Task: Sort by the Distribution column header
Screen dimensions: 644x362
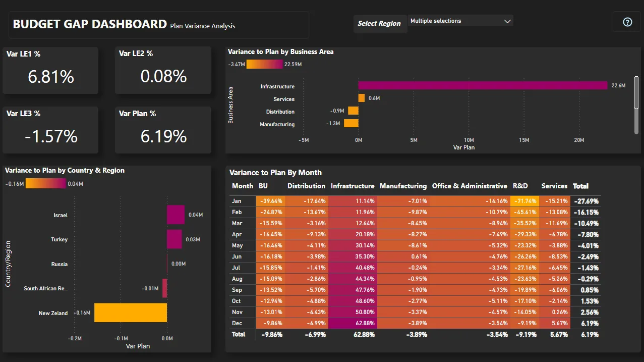Action: 307,186
